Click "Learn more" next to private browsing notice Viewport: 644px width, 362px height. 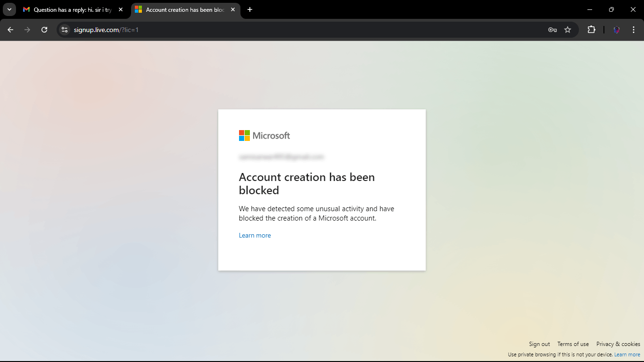click(627, 354)
